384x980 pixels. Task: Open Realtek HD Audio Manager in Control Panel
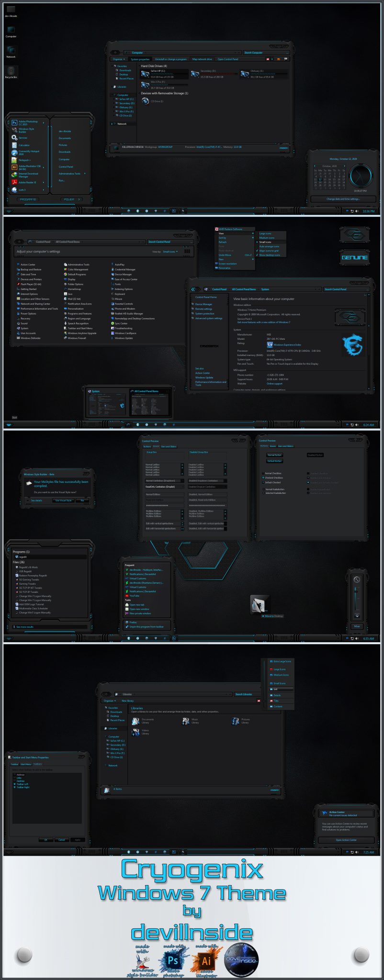pos(128,314)
